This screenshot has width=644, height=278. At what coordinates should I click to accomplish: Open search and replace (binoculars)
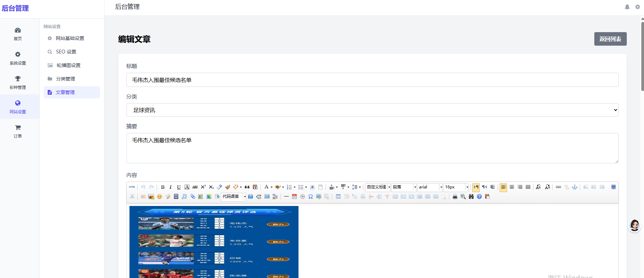click(x=471, y=196)
